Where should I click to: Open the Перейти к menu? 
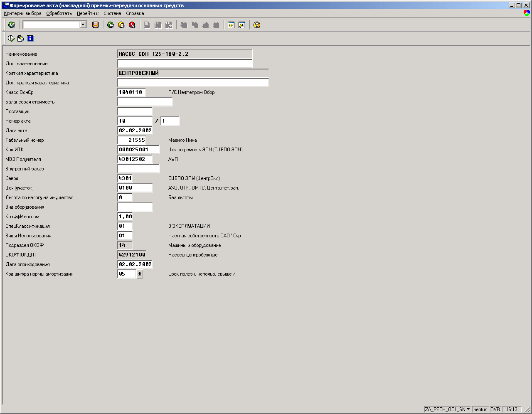(x=88, y=13)
